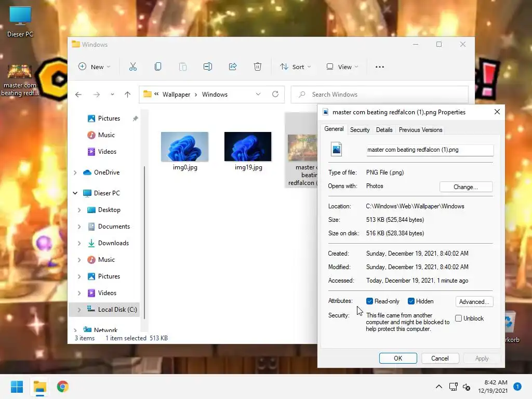Expand the OneDrive tree node
This screenshot has height=399, width=532.
[x=75, y=172]
